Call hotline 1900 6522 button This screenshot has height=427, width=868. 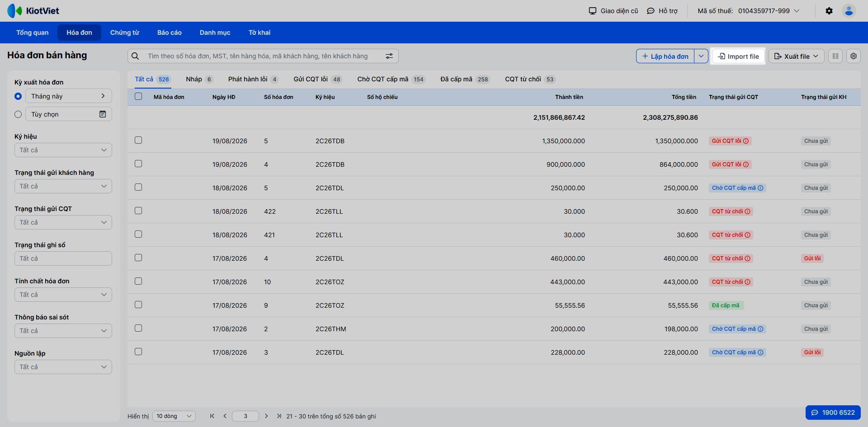click(x=833, y=413)
